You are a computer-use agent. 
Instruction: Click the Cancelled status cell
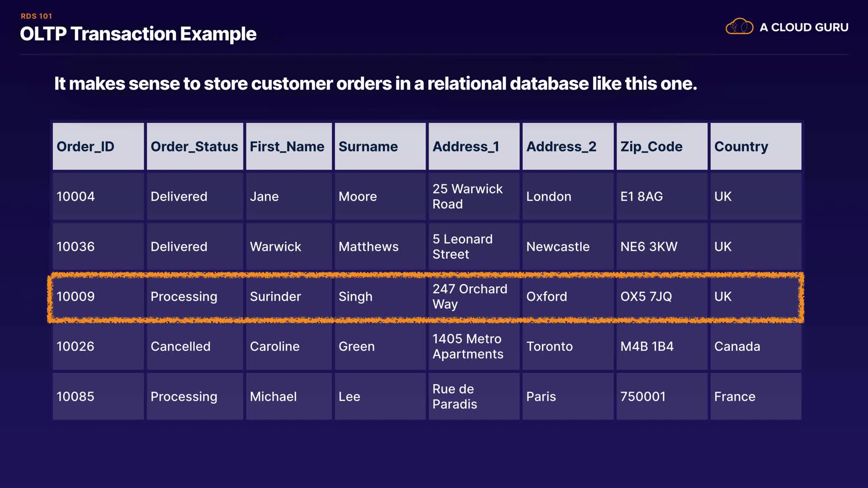[x=180, y=347]
